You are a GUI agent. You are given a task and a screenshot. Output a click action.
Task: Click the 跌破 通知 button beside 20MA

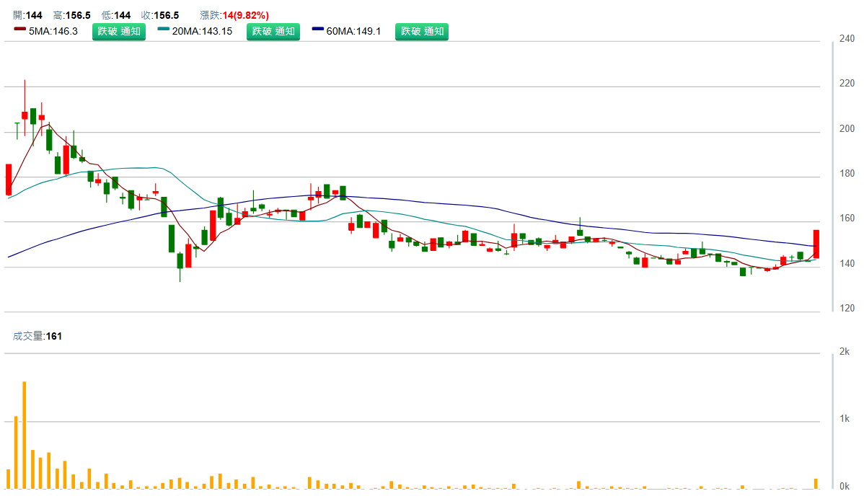pyautogui.click(x=273, y=32)
